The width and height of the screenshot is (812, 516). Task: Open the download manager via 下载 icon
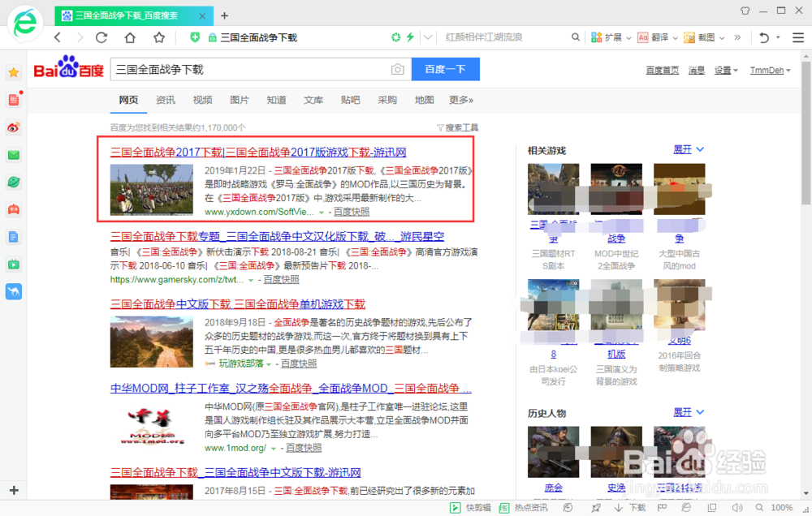633,506
